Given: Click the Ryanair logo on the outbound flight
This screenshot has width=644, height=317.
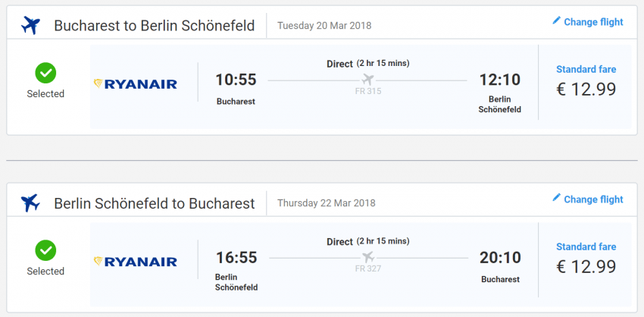Looking at the screenshot, I should [136, 84].
